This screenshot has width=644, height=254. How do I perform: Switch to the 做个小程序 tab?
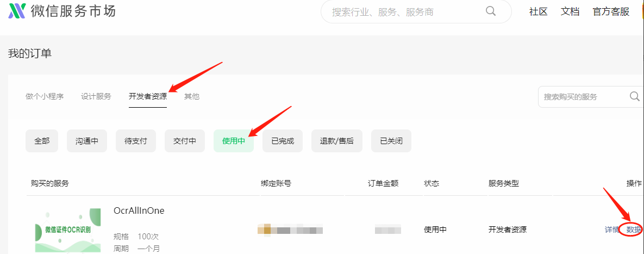tap(45, 97)
